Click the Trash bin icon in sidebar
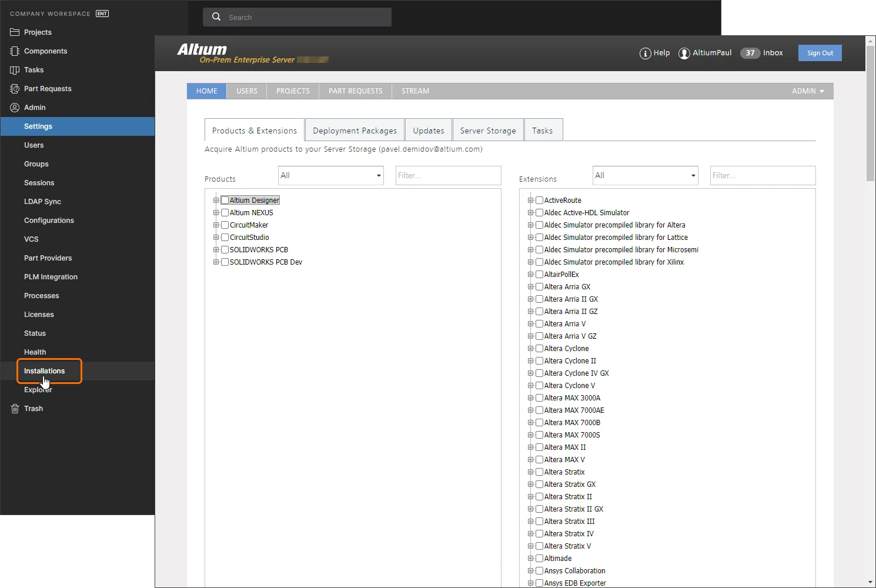The width and height of the screenshot is (876, 588). [15, 409]
